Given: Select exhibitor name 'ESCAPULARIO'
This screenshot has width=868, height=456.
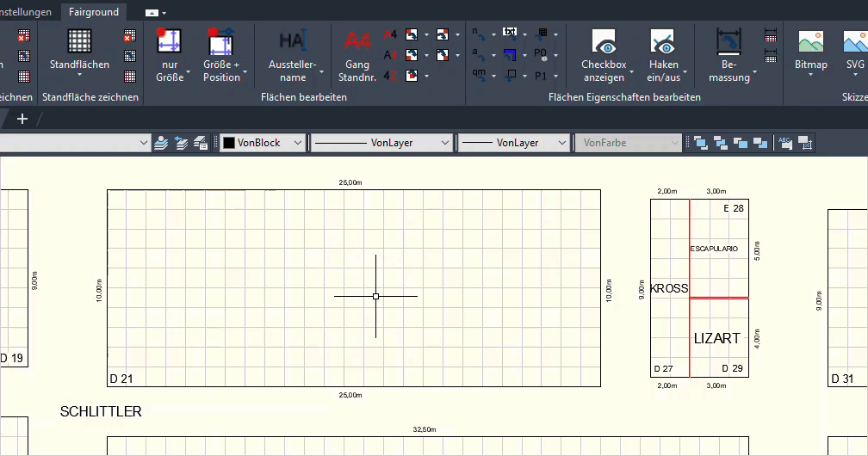Looking at the screenshot, I should (714, 249).
